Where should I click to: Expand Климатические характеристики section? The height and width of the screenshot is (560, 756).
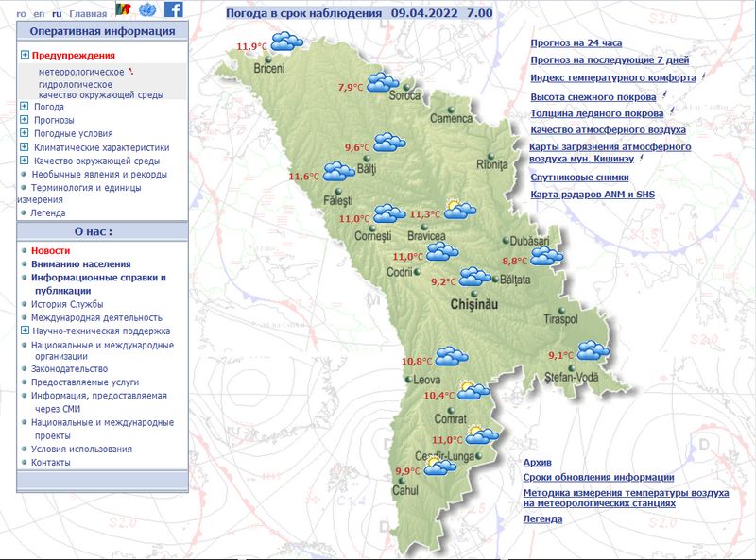(x=25, y=146)
